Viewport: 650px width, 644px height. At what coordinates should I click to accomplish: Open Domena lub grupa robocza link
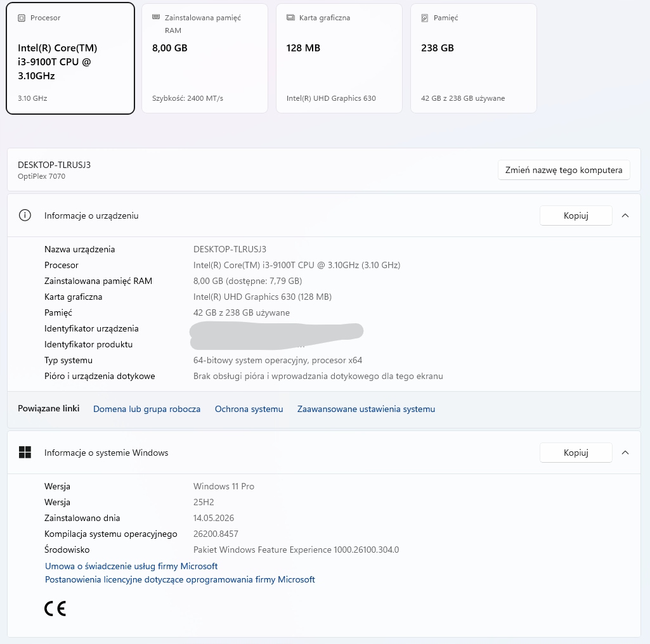[146, 409]
